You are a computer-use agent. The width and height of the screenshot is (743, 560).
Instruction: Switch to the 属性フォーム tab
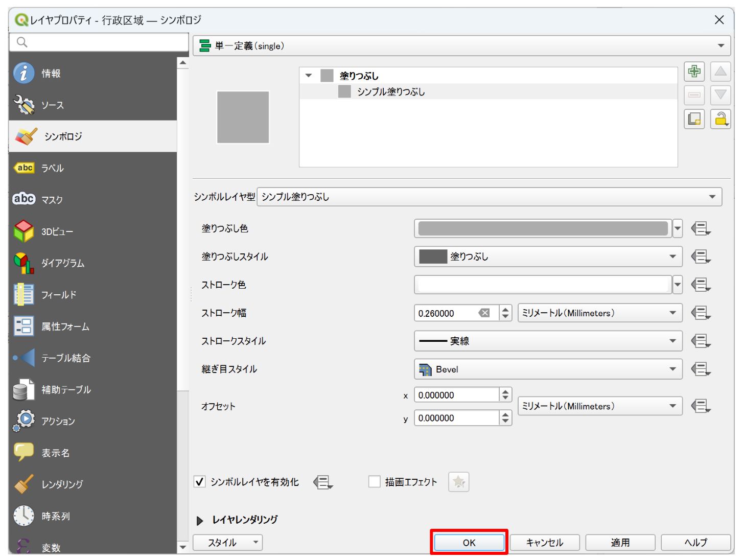(93, 326)
